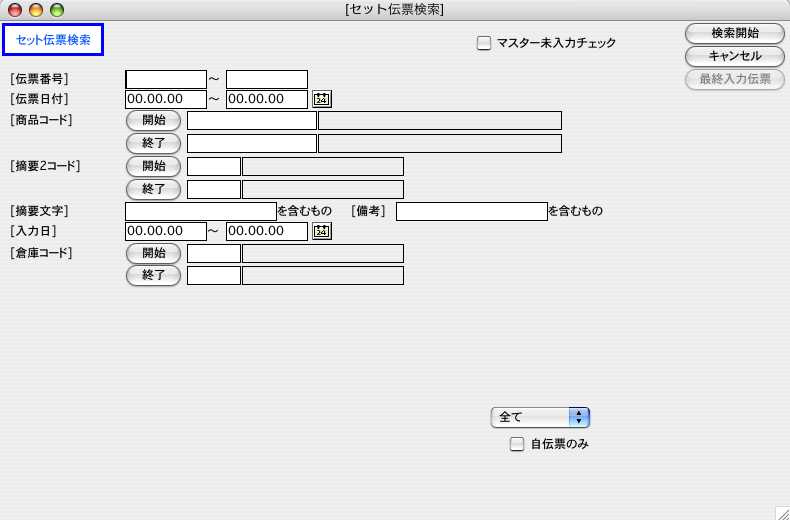Click the 伝票日付 start date field
Image resolution: width=790 pixels, height=520 pixels.
click(x=166, y=99)
